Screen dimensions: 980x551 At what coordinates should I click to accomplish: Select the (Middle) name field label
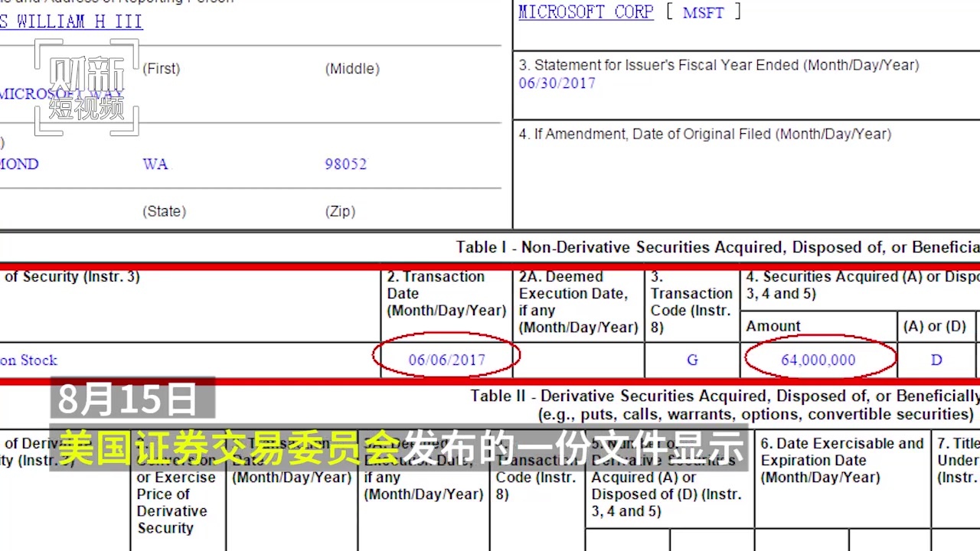(352, 69)
